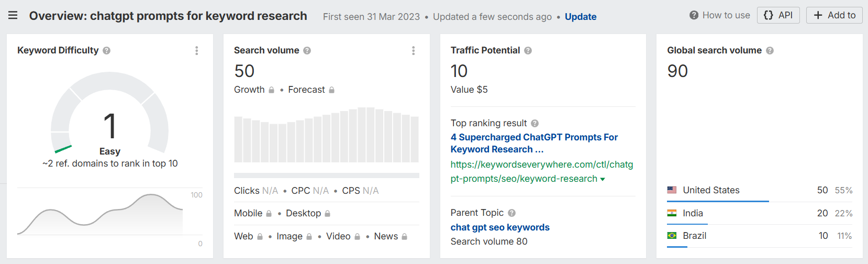
Task: Click the question icon in How to use
Action: (x=694, y=15)
